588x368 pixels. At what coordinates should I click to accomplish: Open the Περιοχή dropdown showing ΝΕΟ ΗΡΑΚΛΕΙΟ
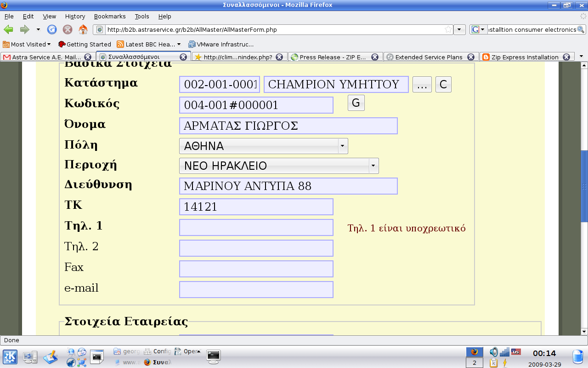pyautogui.click(x=279, y=166)
